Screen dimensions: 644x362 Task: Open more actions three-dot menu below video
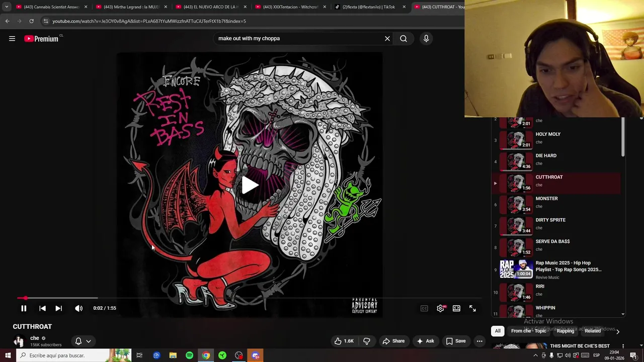(479, 341)
